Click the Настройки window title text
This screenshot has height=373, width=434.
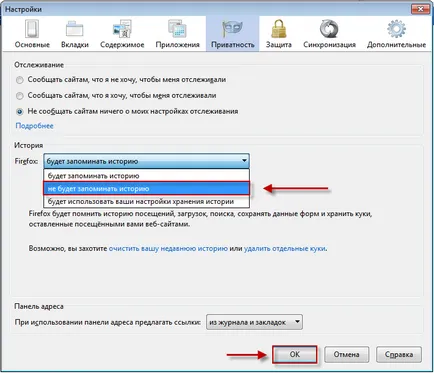tap(23, 9)
